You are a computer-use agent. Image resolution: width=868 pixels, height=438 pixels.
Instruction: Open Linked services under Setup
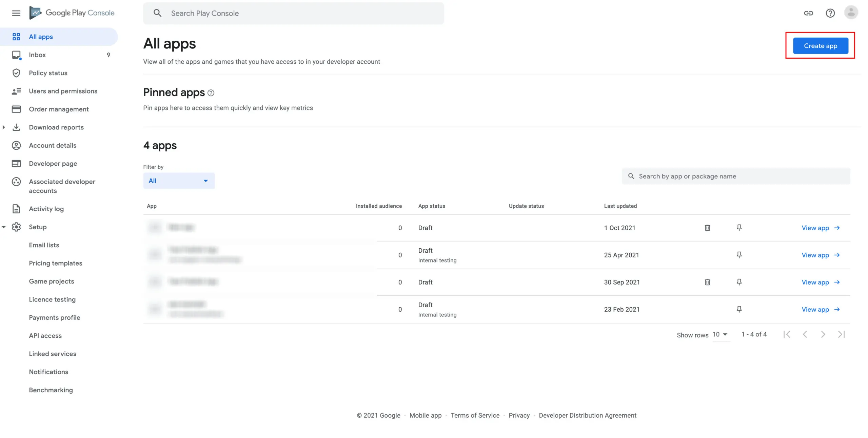click(53, 354)
